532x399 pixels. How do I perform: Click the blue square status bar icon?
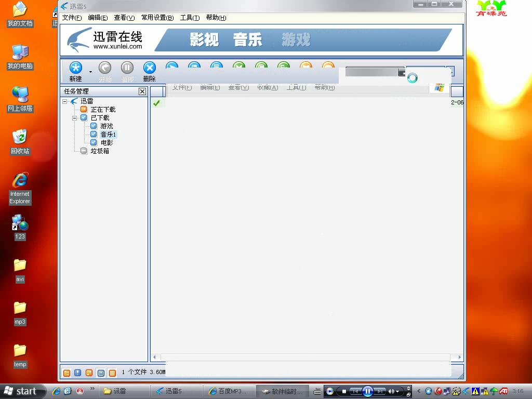coord(101,373)
